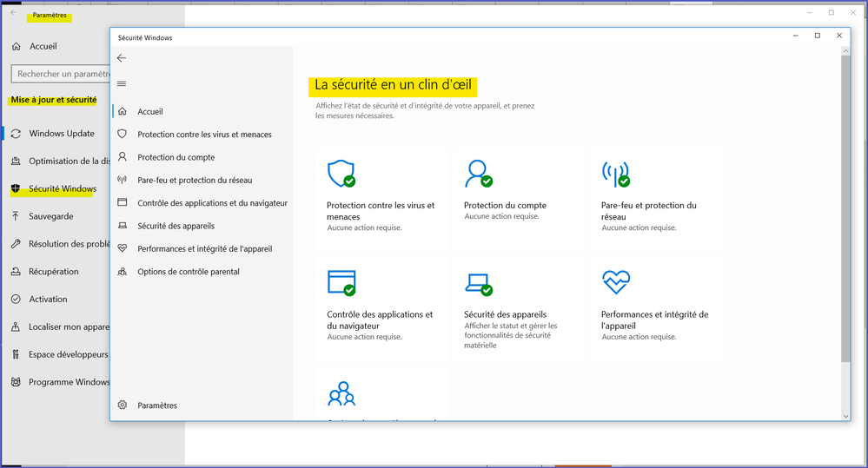Viewport: 868px width, 468px height.
Task: Click the back arrow in the Paramètres window
Action: point(13,12)
